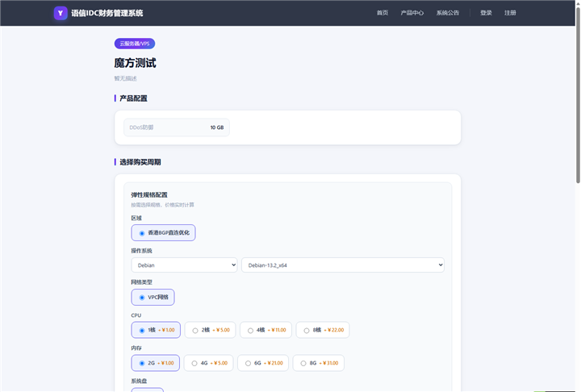Select the 8G memory option
This screenshot has height=392, width=581.
pyautogui.click(x=318, y=363)
